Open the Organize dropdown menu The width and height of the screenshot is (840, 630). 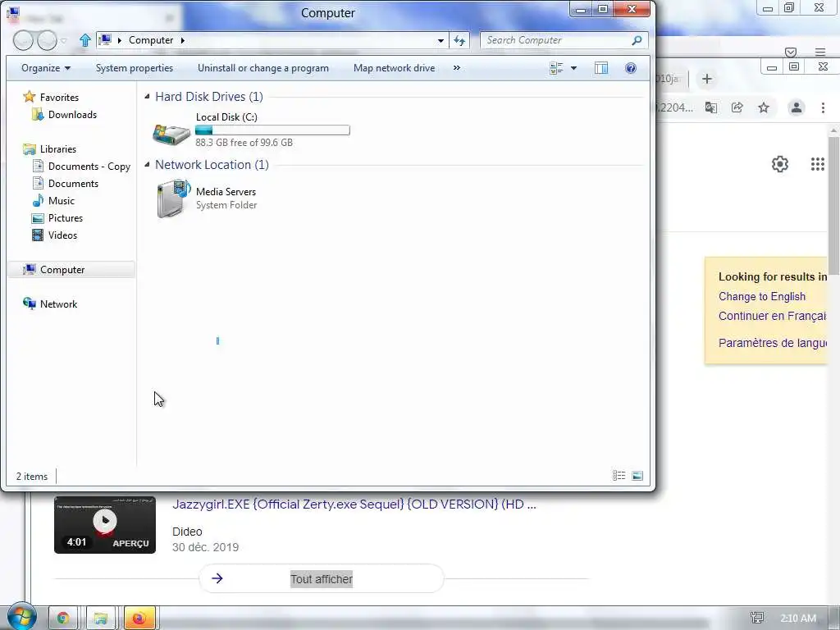46,68
